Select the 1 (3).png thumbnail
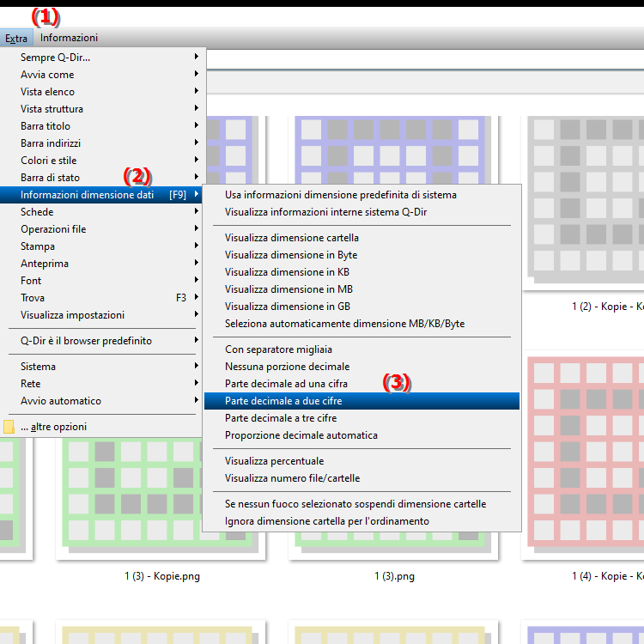 (393, 544)
